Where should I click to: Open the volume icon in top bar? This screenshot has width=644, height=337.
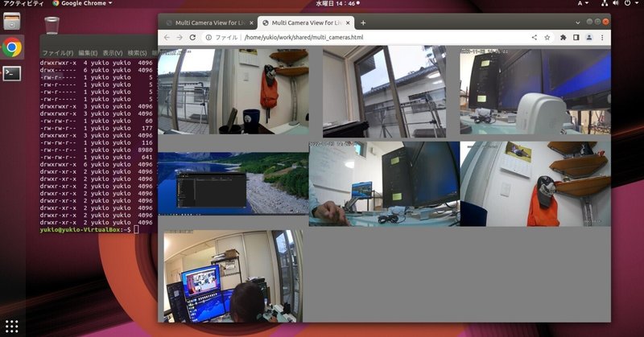[x=615, y=3]
